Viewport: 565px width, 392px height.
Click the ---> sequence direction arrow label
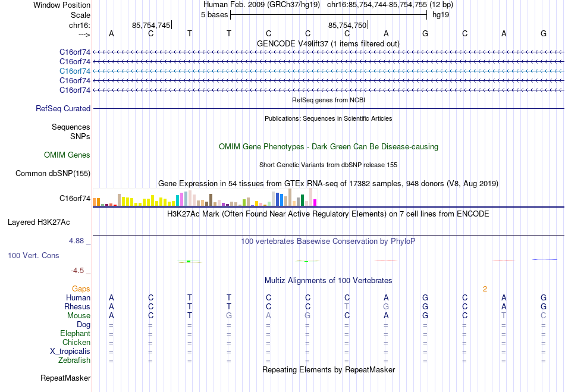pos(84,35)
